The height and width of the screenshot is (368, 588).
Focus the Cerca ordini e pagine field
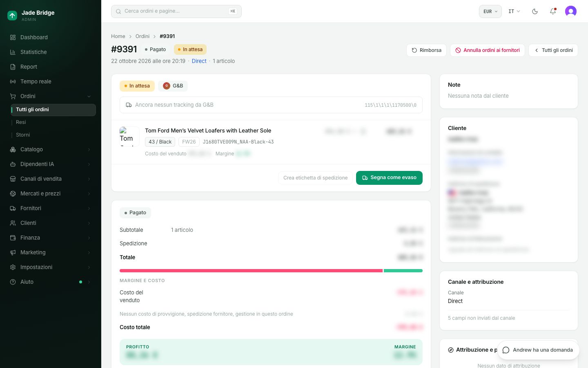(x=176, y=11)
